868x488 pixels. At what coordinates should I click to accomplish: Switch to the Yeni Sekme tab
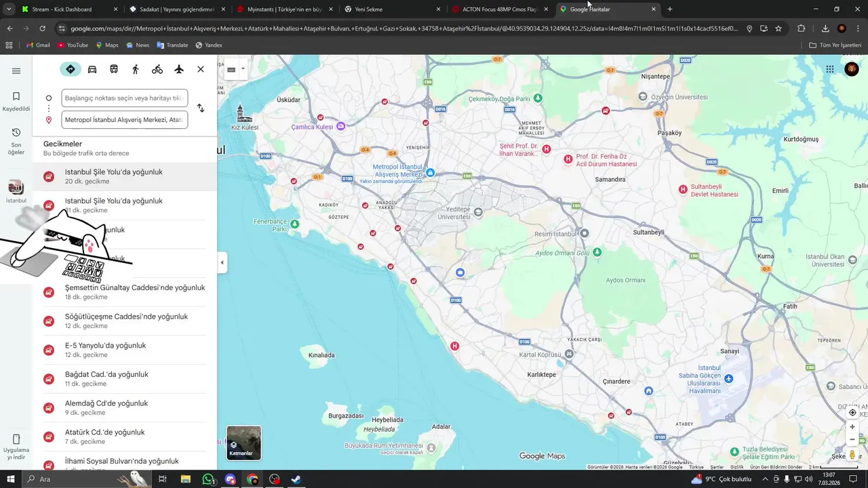coord(391,9)
